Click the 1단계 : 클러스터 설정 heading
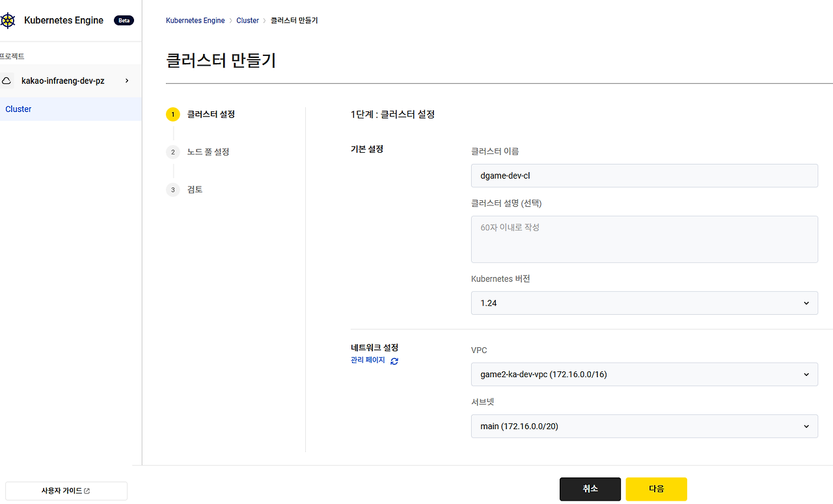 (x=392, y=114)
